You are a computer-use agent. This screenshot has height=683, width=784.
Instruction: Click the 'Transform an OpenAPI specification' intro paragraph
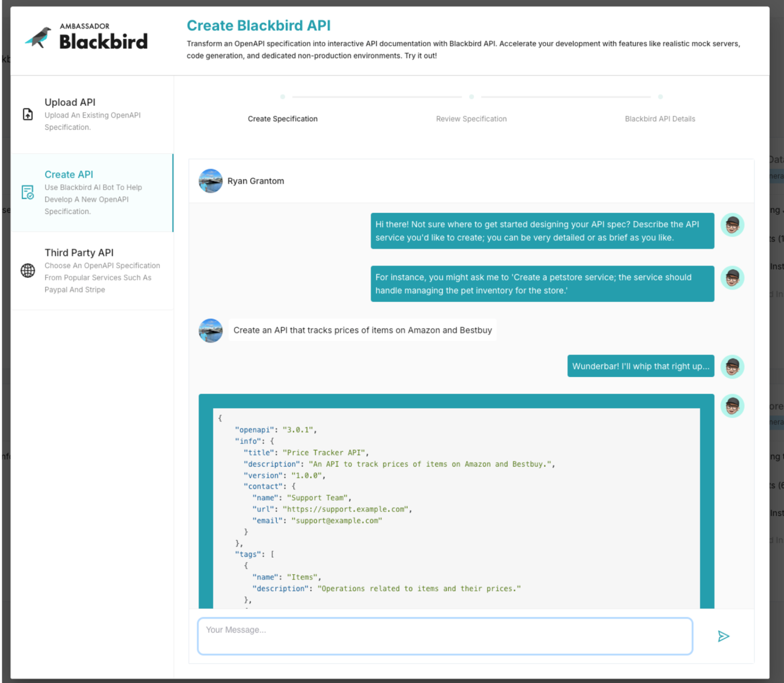pyautogui.click(x=463, y=49)
